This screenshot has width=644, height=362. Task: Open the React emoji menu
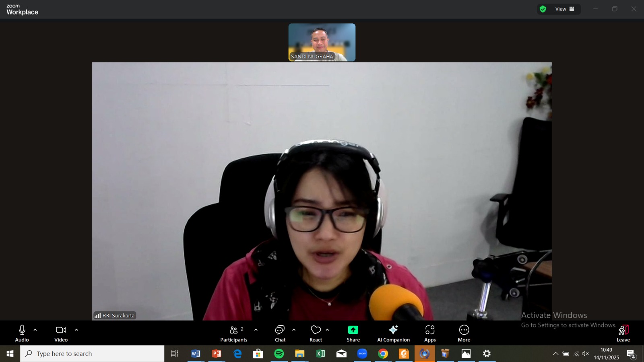click(316, 333)
